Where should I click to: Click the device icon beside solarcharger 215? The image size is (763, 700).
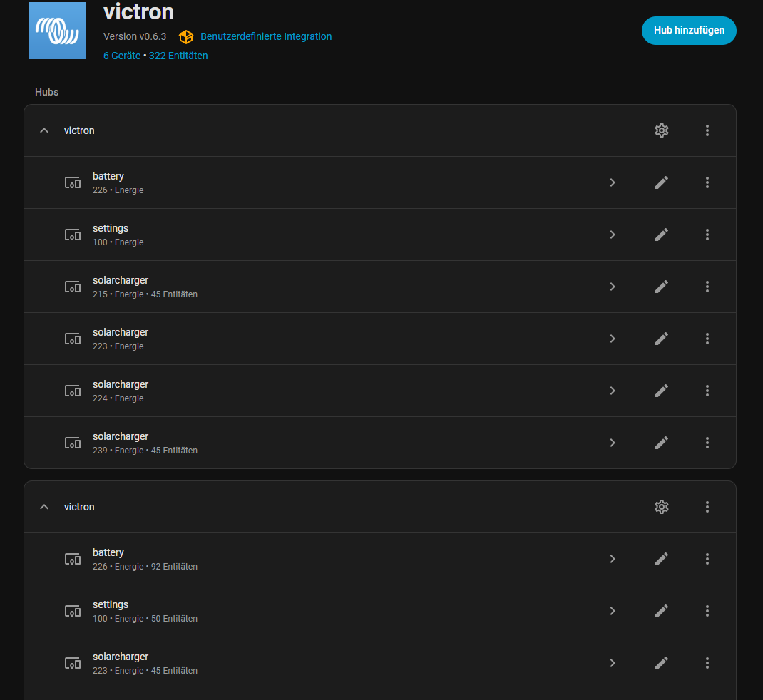coord(73,287)
